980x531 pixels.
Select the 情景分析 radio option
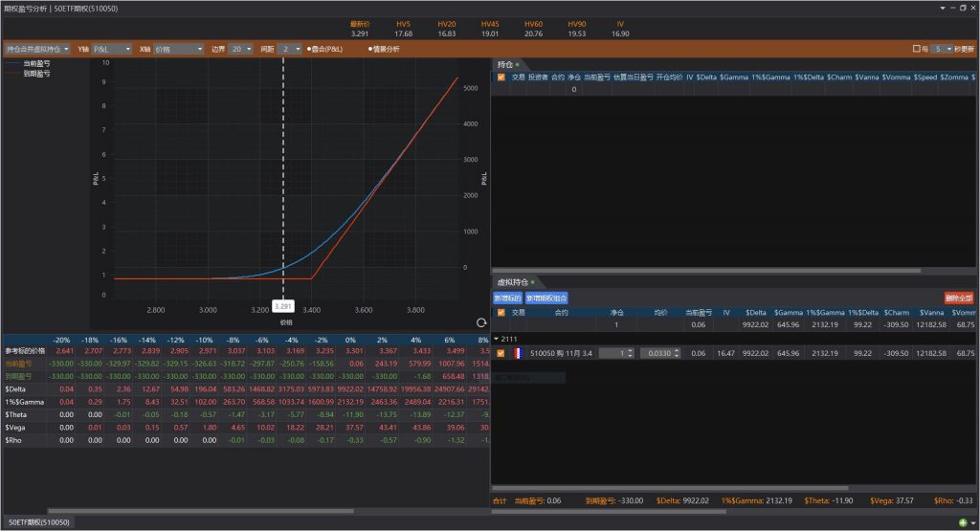coord(370,48)
